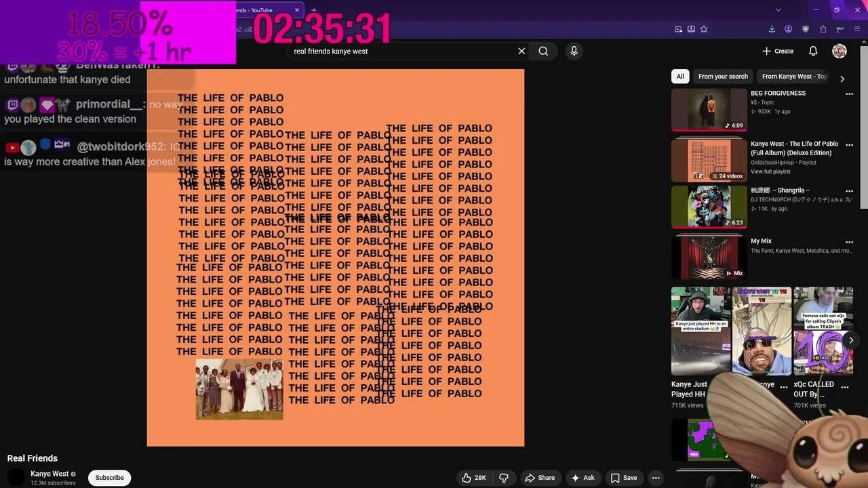Open the Kanye West channel name

[x=50, y=474]
